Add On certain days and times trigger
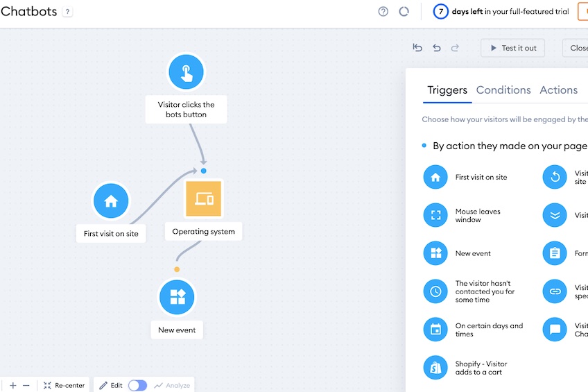The height and width of the screenshot is (392, 588). (x=435, y=330)
